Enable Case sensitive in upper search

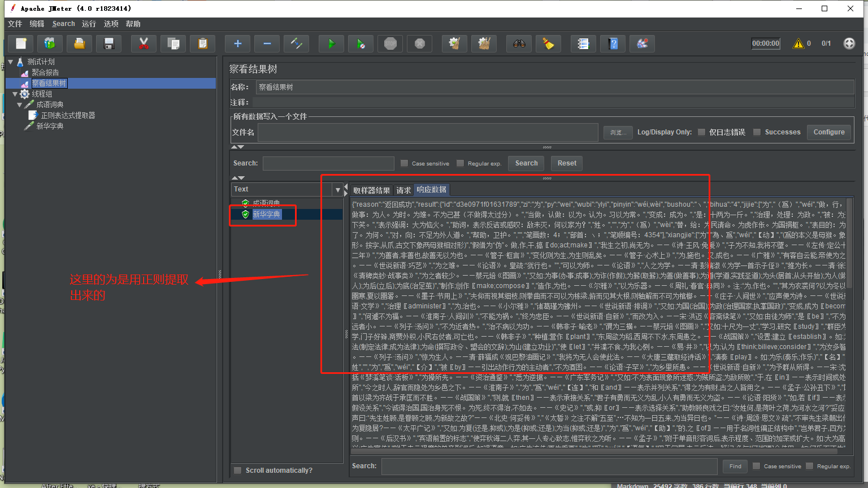(x=404, y=163)
